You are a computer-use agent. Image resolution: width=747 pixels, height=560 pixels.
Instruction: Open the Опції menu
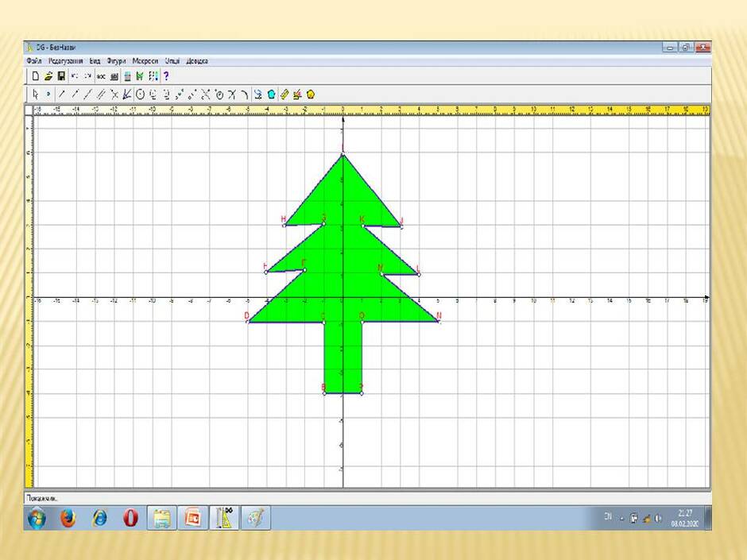click(172, 61)
